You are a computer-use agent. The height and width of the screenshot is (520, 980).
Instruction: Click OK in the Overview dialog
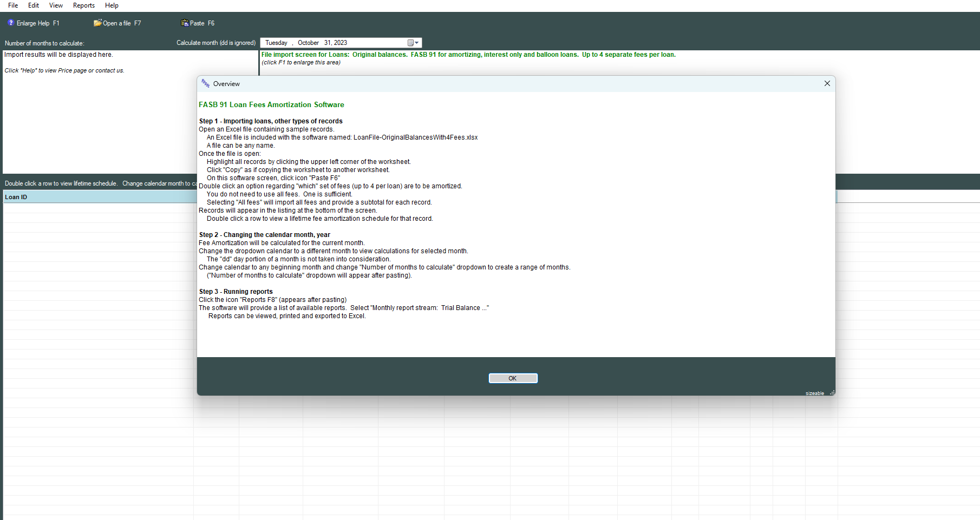[x=513, y=378]
